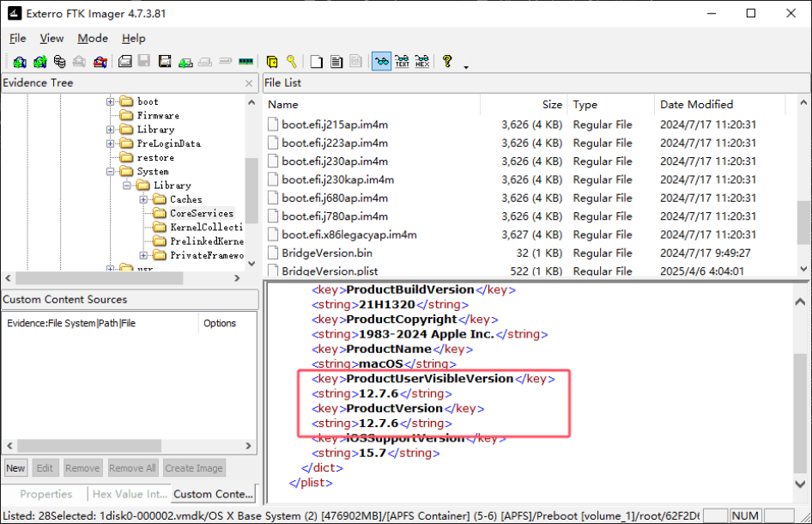Click the greyed Verify Drive/Image icon

point(225,62)
